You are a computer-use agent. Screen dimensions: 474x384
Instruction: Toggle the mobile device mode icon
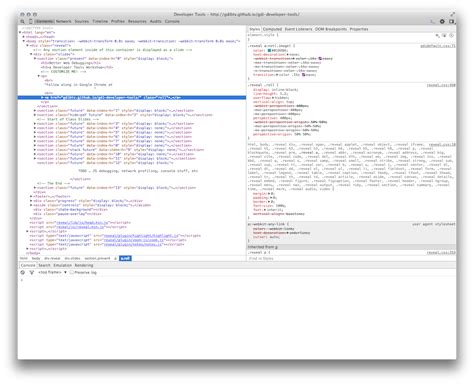[x=30, y=21]
